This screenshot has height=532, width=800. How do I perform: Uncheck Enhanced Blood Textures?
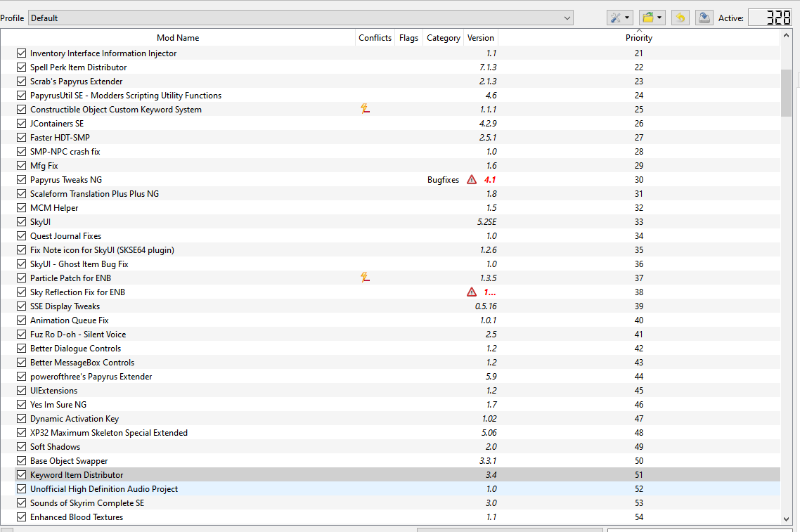tap(21, 517)
